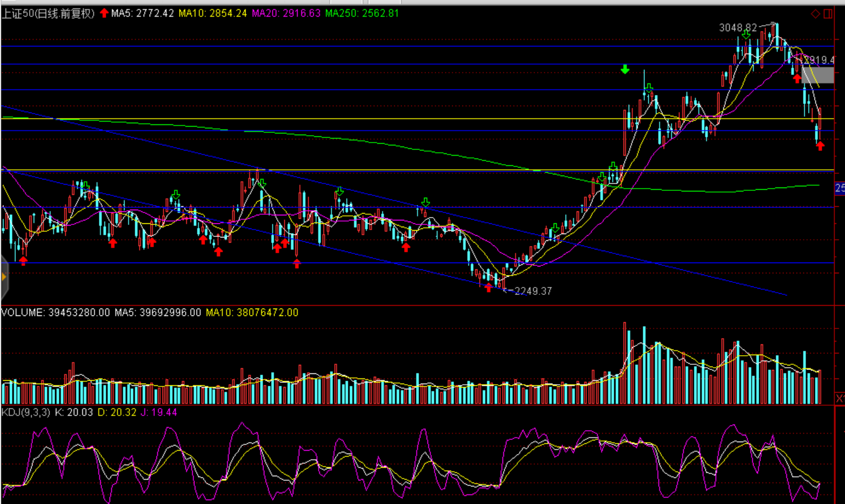Click the red diamond icon at top right
The image size is (845, 504).
pyautogui.click(x=815, y=14)
